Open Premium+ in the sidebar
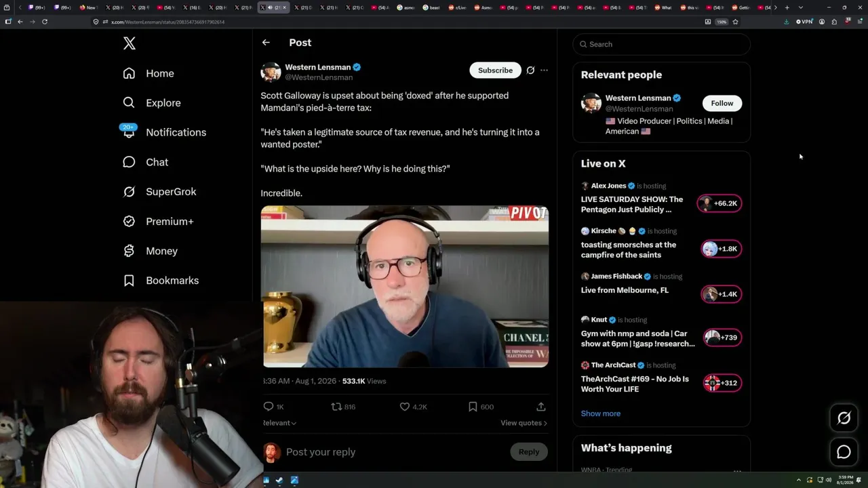868x488 pixels. click(x=158, y=222)
